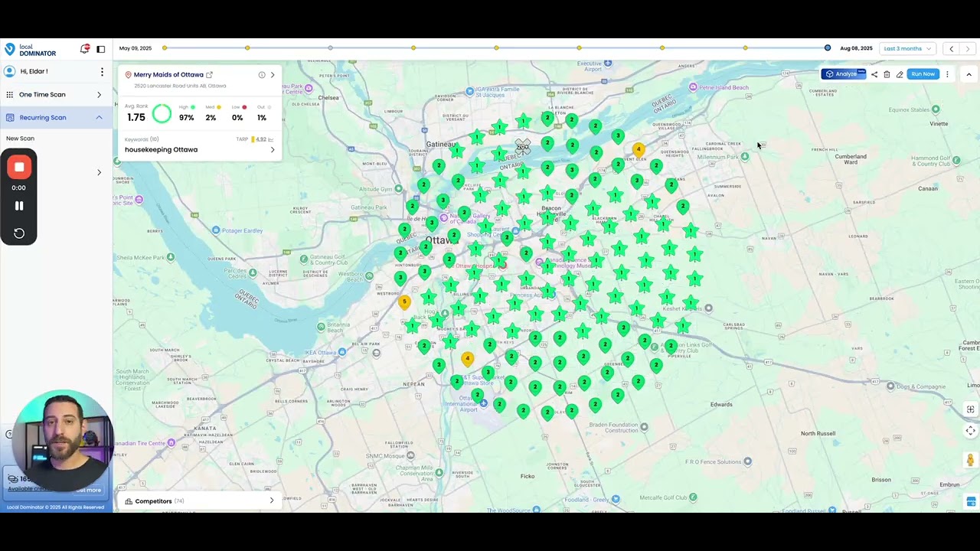Click the Local Dominator logo
The width and height of the screenshot is (980, 551).
click(x=31, y=49)
